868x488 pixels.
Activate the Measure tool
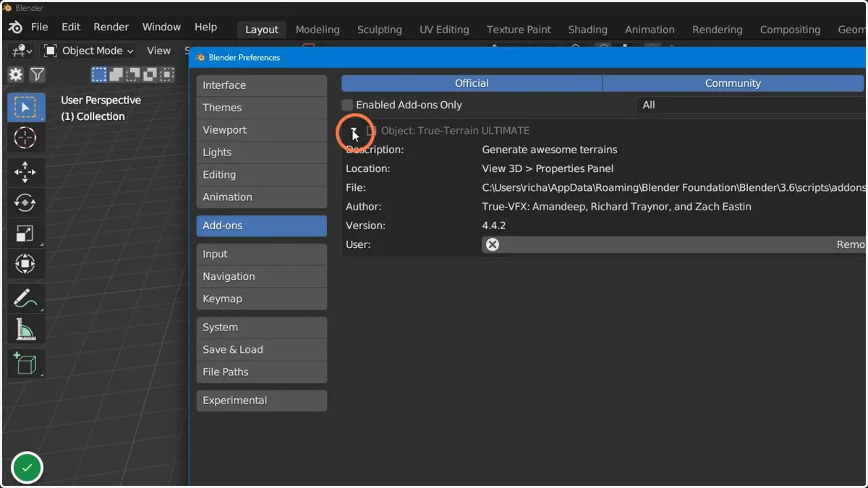pyautogui.click(x=26, y=329)
